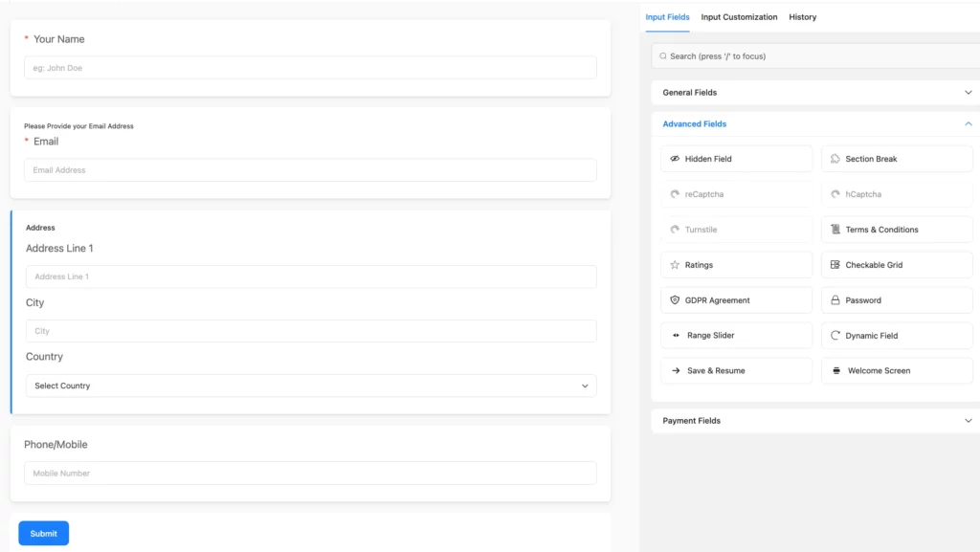This screenshot has height=552, width=980.
Task: Select the small 'Address' block heading
Action: point(40,228)
